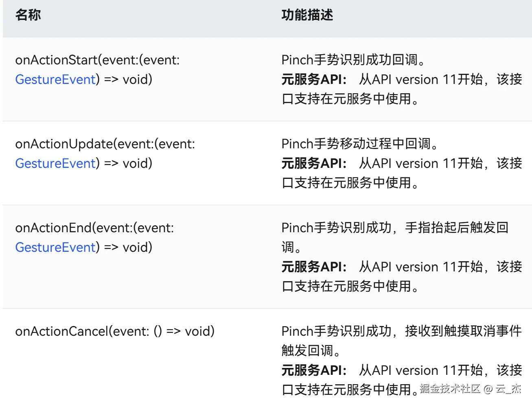
Task: Click the 名称 column header
Action: click(x=28, y=15)
